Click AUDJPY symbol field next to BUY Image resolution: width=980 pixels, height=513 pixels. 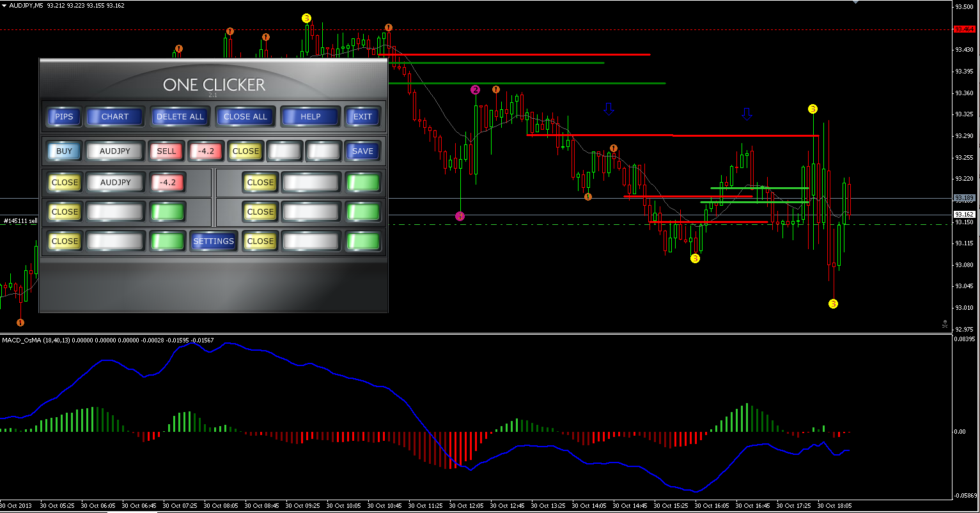click(115, 151)
